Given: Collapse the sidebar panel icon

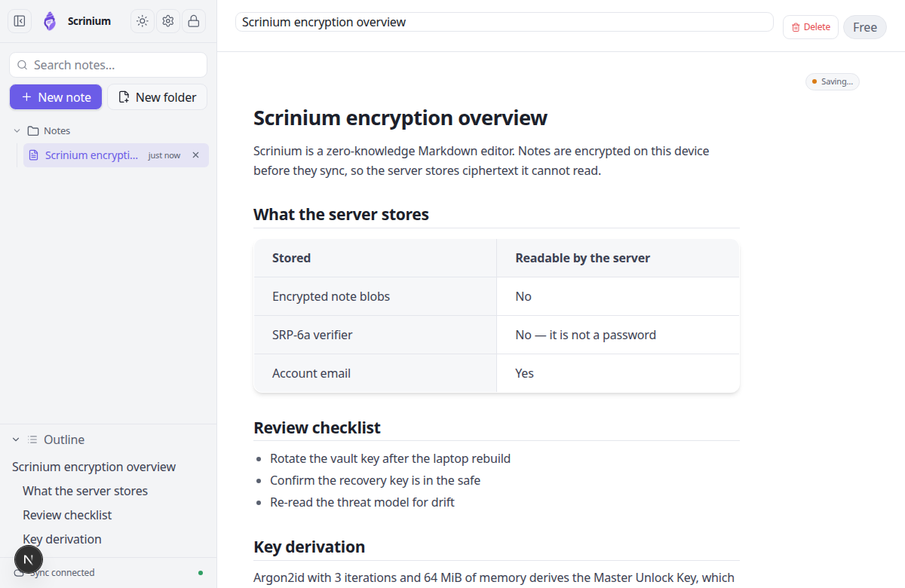Looking at the screenshot, I should pos(20,21).
